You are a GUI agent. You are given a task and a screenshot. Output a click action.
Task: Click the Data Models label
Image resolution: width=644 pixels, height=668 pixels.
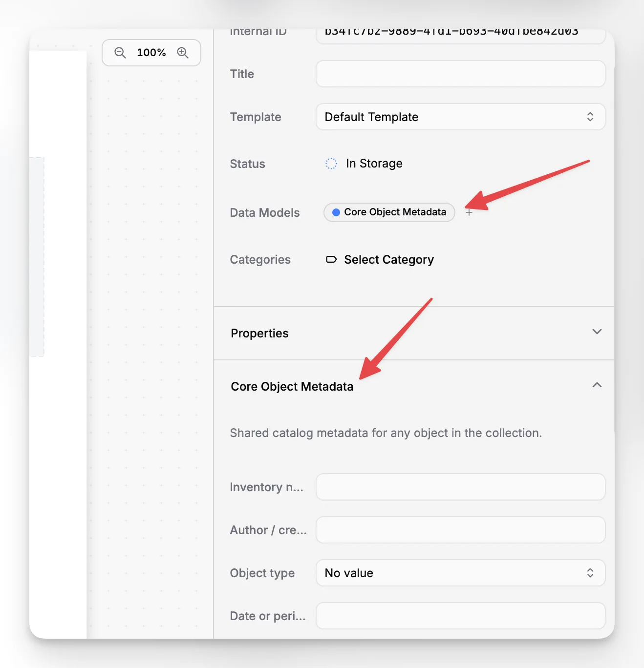pyautogui.click(x=264, y=213)
